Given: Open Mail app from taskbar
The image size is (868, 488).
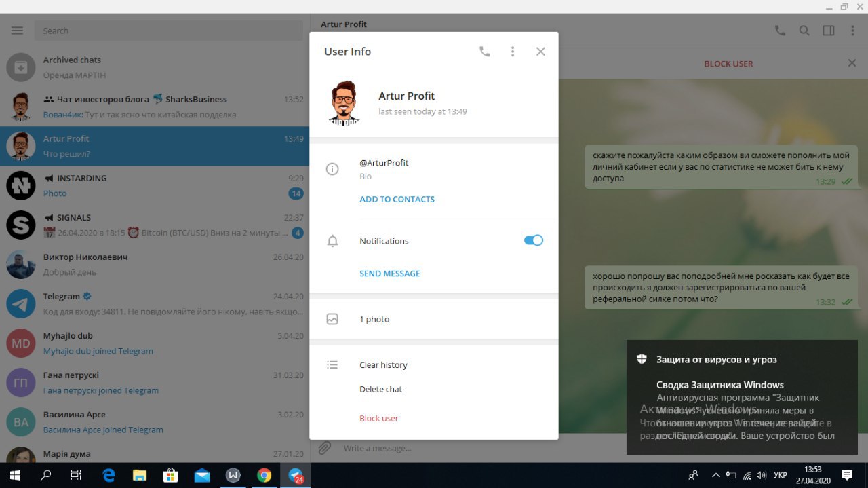Looking at the screenshot, I should click(202, 475).
